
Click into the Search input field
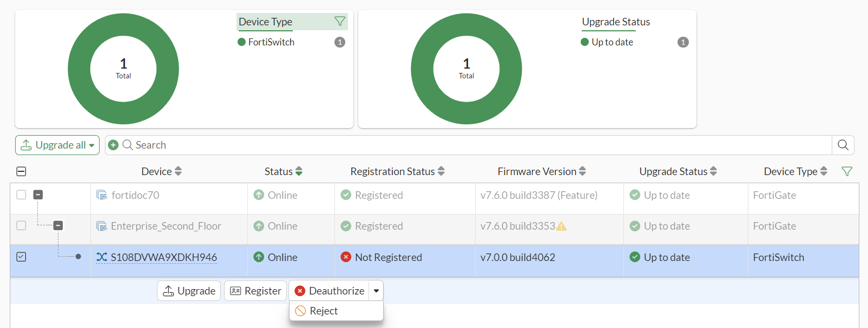point(476,145)
